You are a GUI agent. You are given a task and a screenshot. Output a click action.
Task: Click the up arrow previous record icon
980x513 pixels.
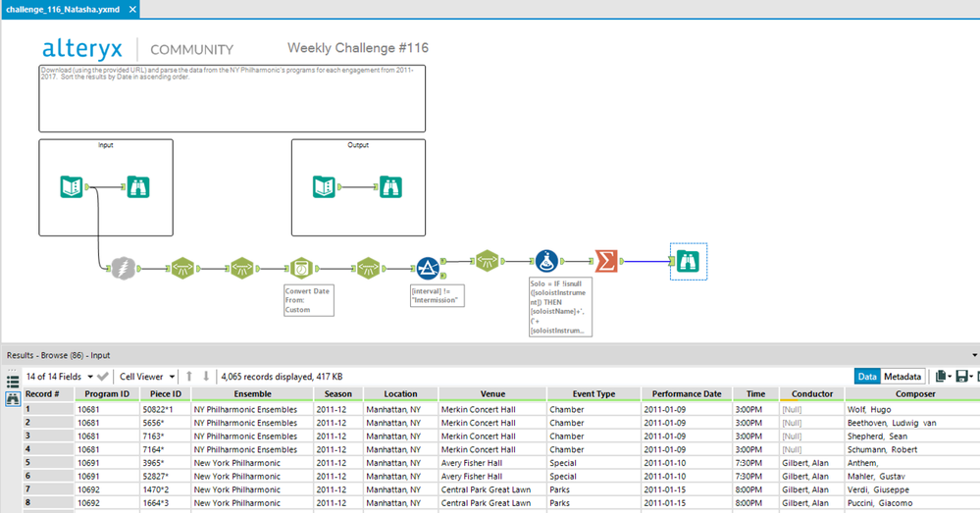(189, 376)
